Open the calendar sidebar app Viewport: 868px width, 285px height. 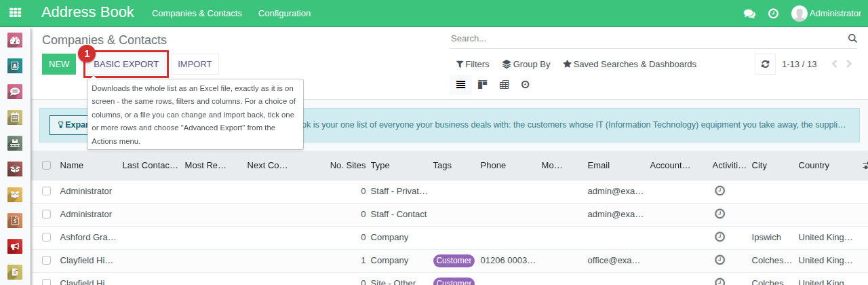coord(15,117)
